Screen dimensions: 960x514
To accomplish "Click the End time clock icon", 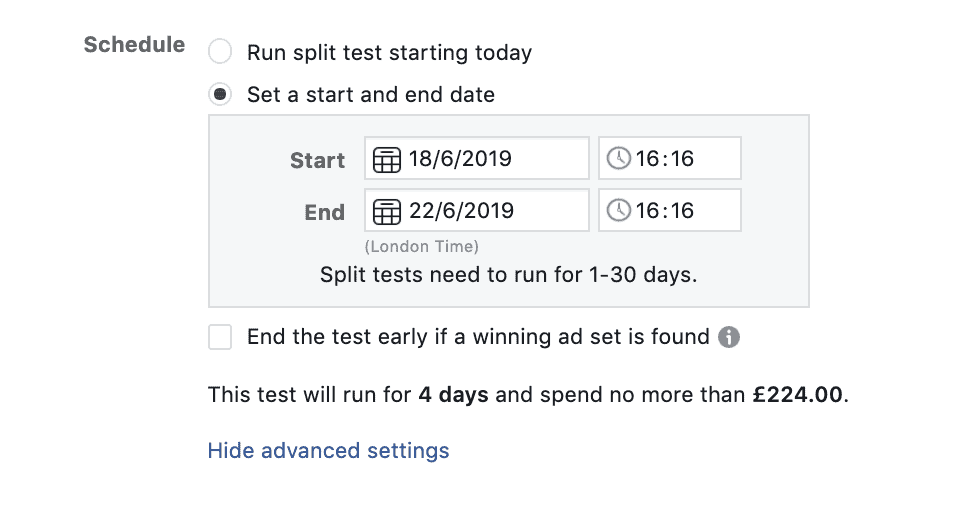I will pos(619,210).
